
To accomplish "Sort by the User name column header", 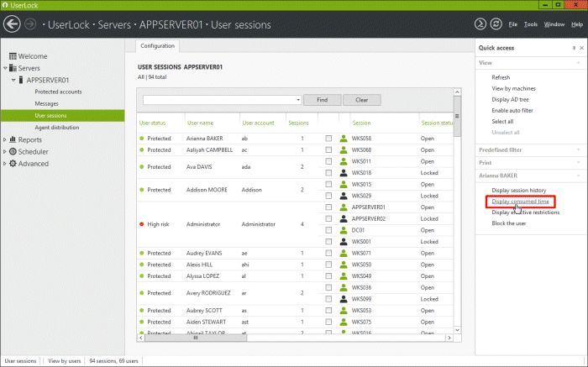I will coord(200,123).
